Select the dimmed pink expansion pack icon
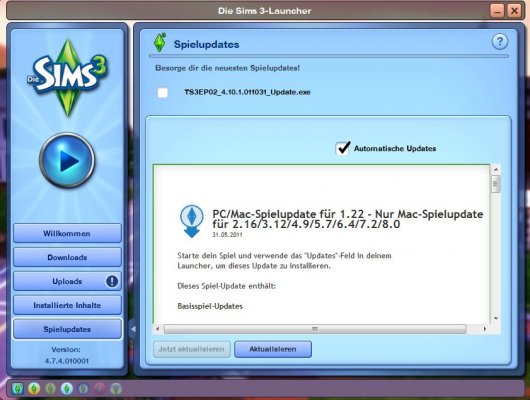The height and width of the screenshot is (400, 530). [x=99, y=389]
